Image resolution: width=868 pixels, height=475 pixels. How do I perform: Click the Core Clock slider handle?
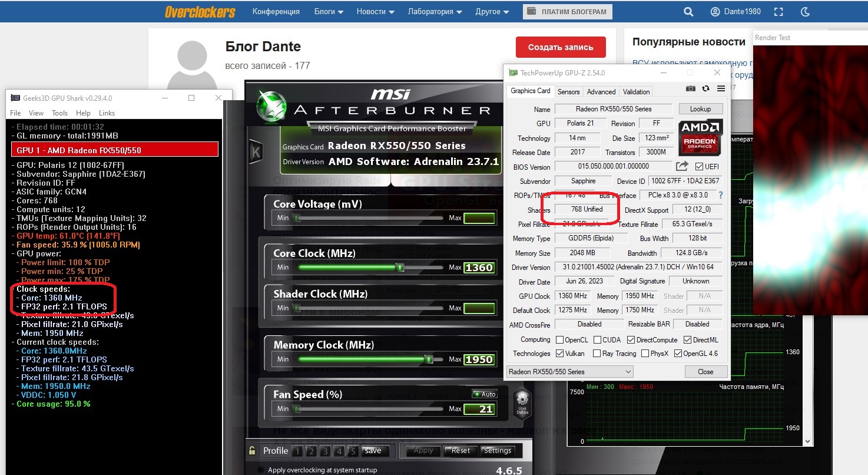[x=400, y=268]
